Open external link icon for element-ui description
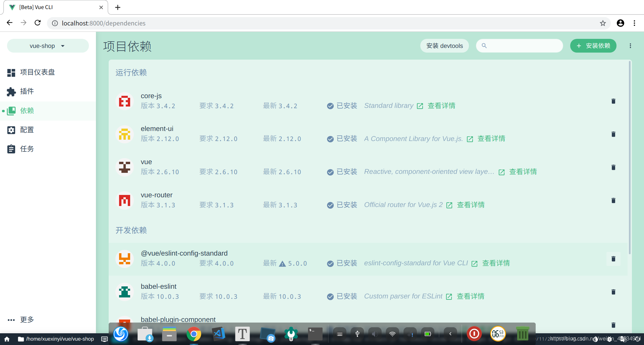Image resolution: width=644 pixels, height=345 pixels. (470, 139)
